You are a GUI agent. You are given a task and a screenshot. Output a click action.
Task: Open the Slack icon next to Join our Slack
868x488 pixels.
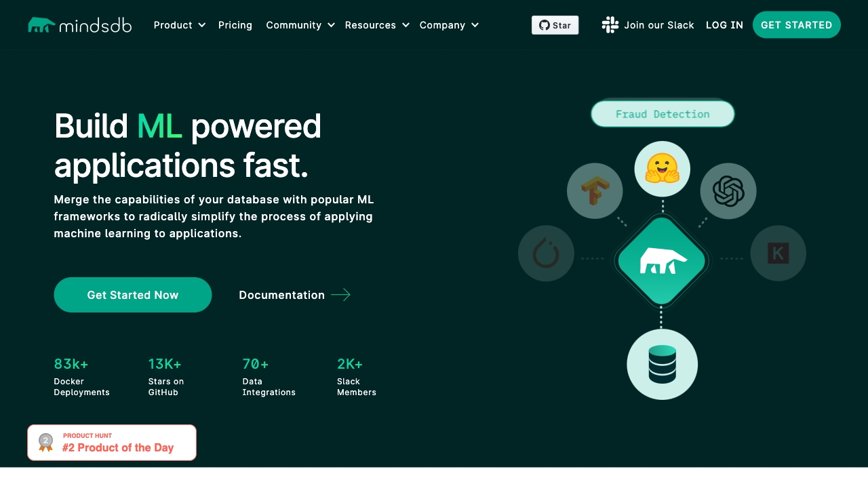pyautogui.click(x=610, y=25)
